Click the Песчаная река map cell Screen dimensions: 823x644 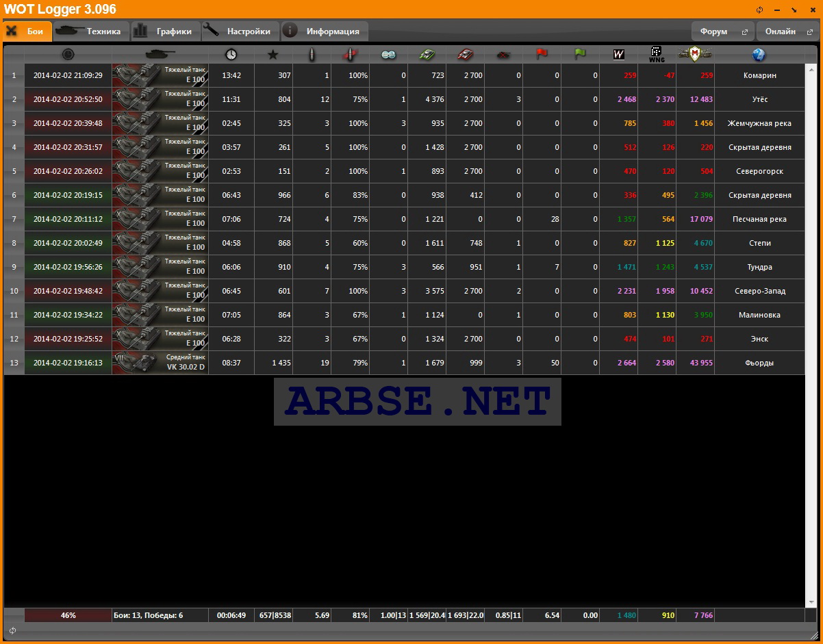point(759,219)
